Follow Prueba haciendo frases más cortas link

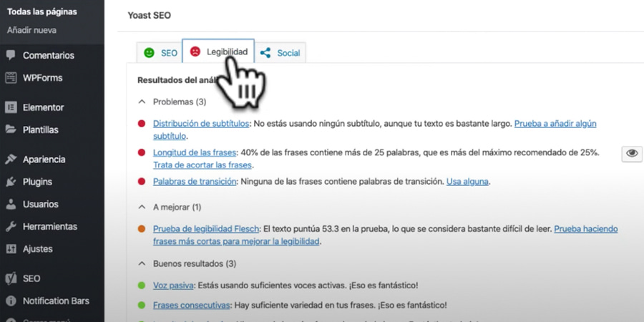pyautogui.click(x=586, y=229)
